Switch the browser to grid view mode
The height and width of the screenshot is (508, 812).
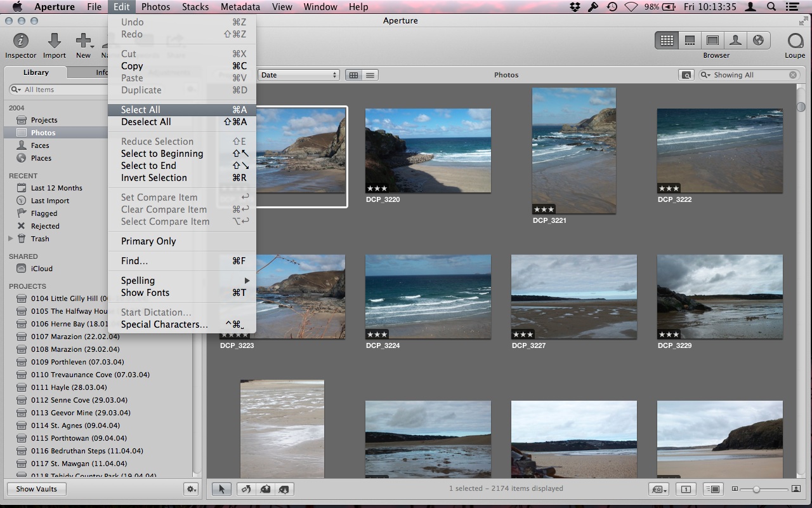[x=353, y=75]
